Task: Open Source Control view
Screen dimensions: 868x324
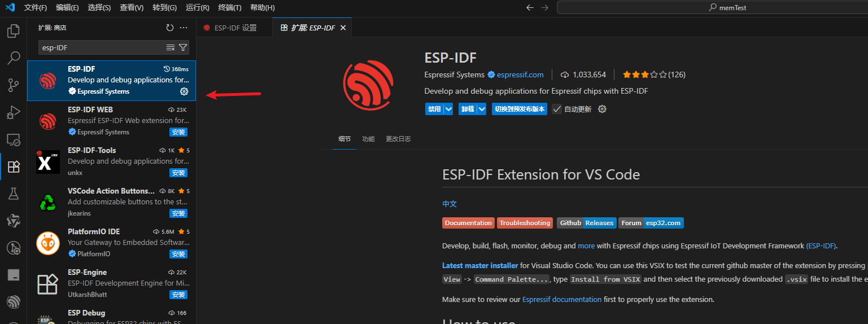Action: [x=13, y=85]
